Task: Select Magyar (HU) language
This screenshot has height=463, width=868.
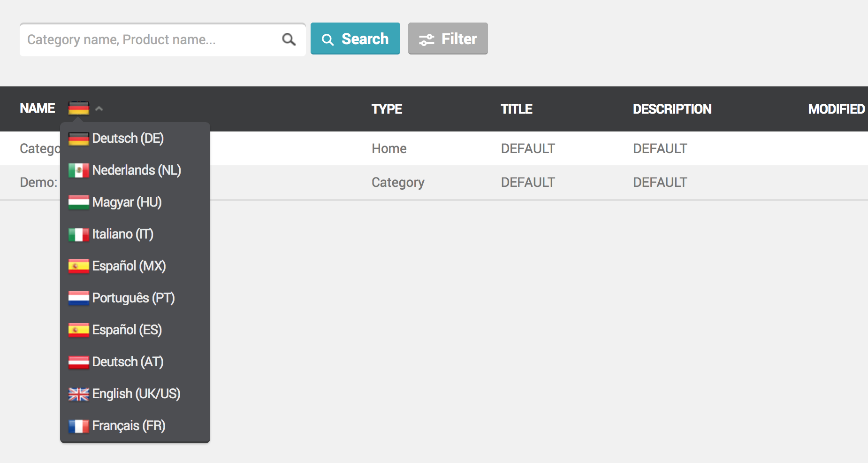Action: click(135, 202)
